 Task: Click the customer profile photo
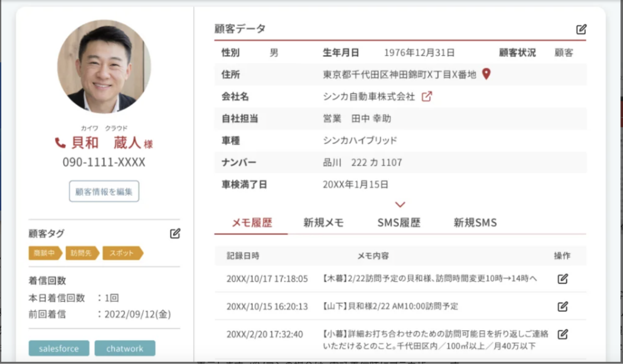coord(104,67)
